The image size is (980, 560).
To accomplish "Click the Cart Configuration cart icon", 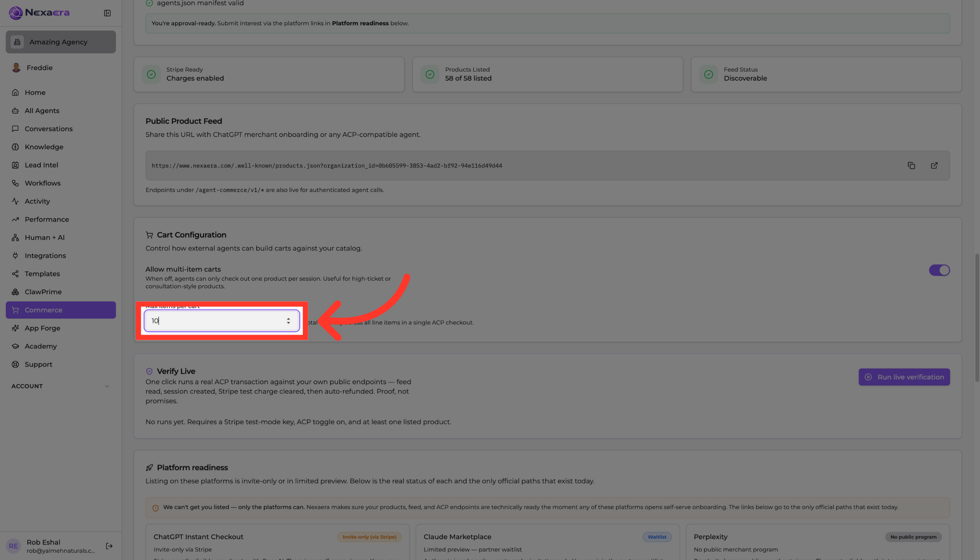I will click(x=149, y=235).
